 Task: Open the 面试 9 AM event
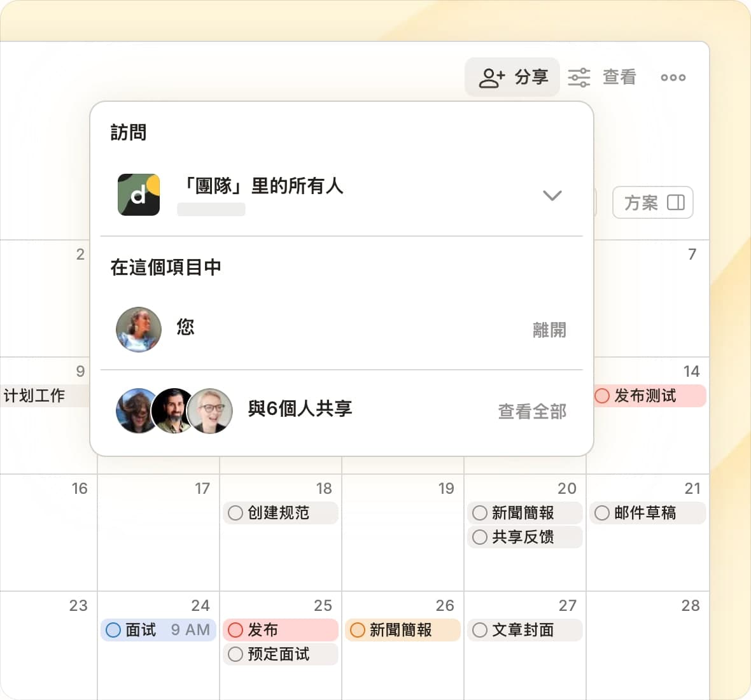[158, 630]
